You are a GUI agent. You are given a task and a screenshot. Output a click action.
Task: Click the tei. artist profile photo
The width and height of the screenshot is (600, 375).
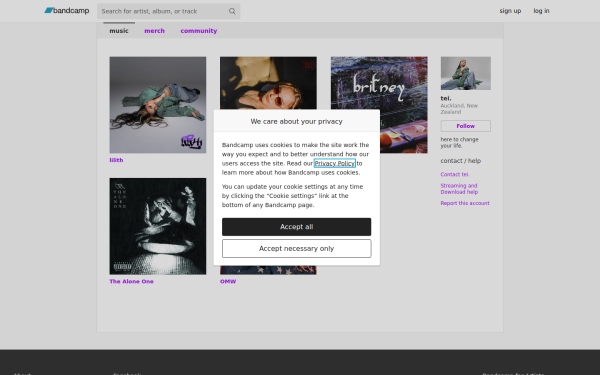coord(466,73)
